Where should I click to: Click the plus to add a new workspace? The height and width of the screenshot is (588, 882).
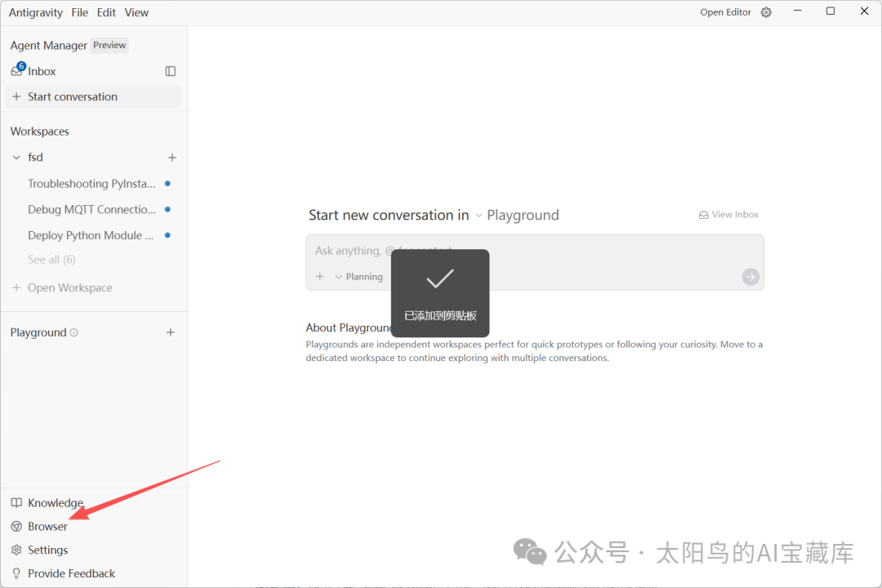[171, 157]
